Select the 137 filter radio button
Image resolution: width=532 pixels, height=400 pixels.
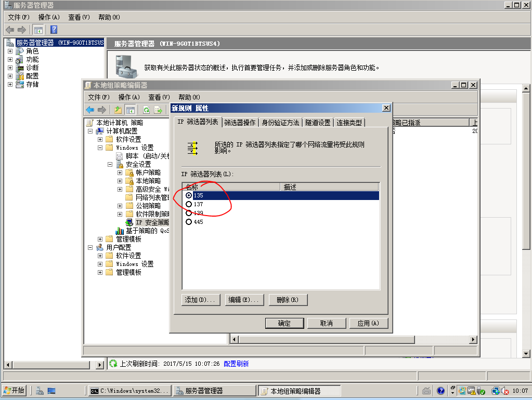[x=189, y=205]
